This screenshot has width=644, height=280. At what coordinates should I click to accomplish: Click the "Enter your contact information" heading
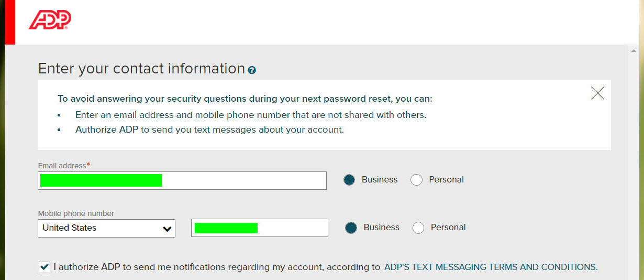[141, 69]
